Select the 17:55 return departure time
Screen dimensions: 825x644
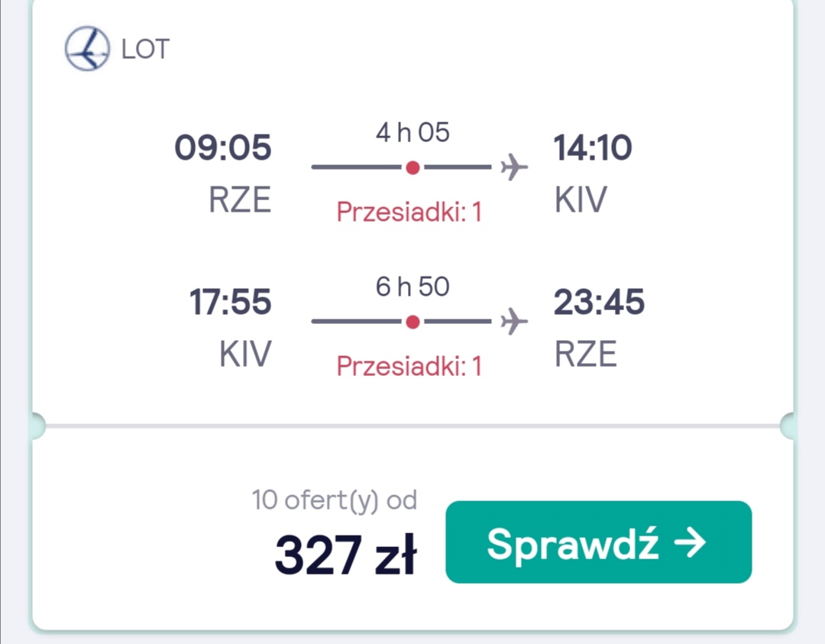[231, 302]
